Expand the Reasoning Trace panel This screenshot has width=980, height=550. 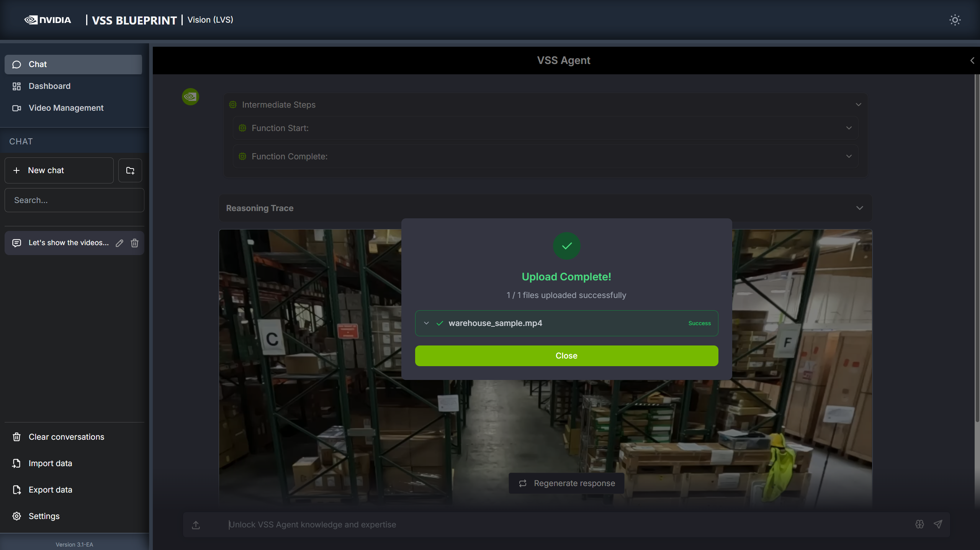(x=859, y=208)
